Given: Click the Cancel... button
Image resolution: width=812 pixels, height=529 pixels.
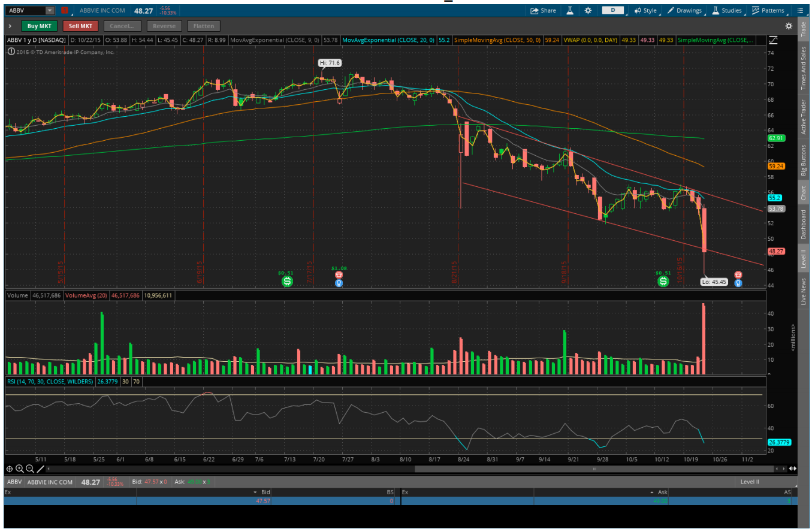Looking at the screenshot, I should click(x=122, y=26).
